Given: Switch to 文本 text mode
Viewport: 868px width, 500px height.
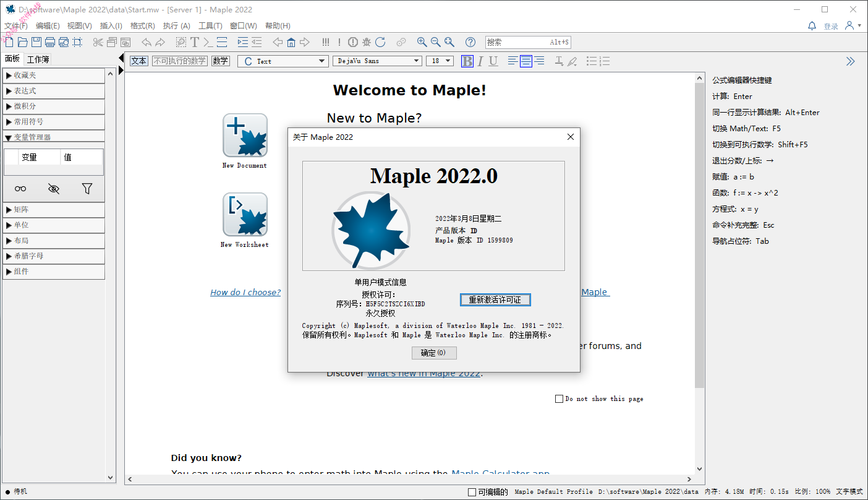Looking at the screenshot, I should click(x=139, y=61).
